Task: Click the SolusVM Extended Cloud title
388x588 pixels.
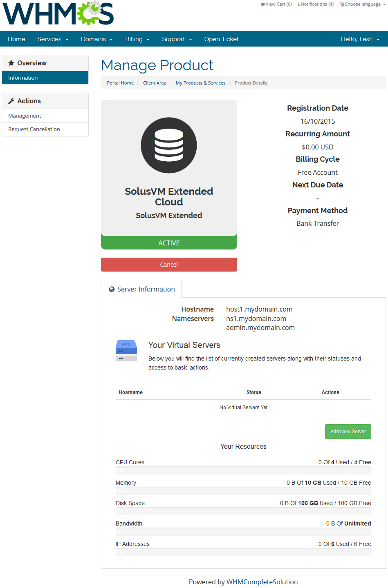Action: [x=169, y=196]
